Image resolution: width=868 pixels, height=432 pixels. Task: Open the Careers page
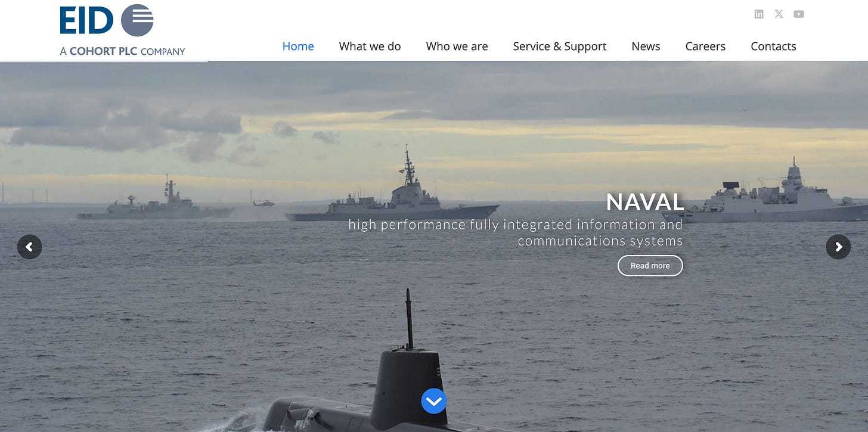705,46
